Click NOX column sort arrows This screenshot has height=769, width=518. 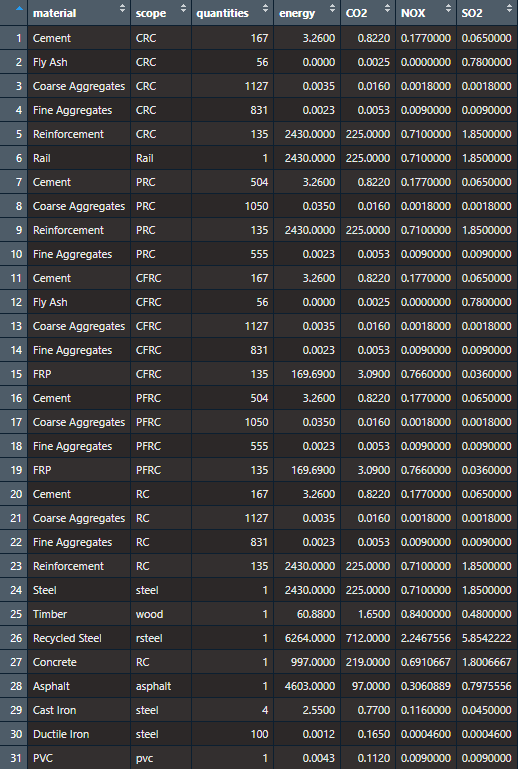[x=448, y=8]
